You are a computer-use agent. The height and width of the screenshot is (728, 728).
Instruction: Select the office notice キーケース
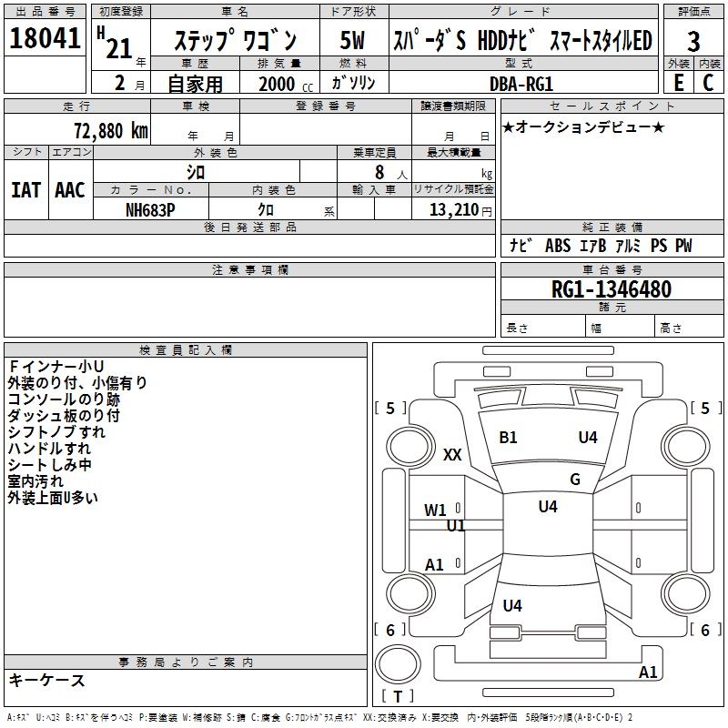(x=46, y=680)
